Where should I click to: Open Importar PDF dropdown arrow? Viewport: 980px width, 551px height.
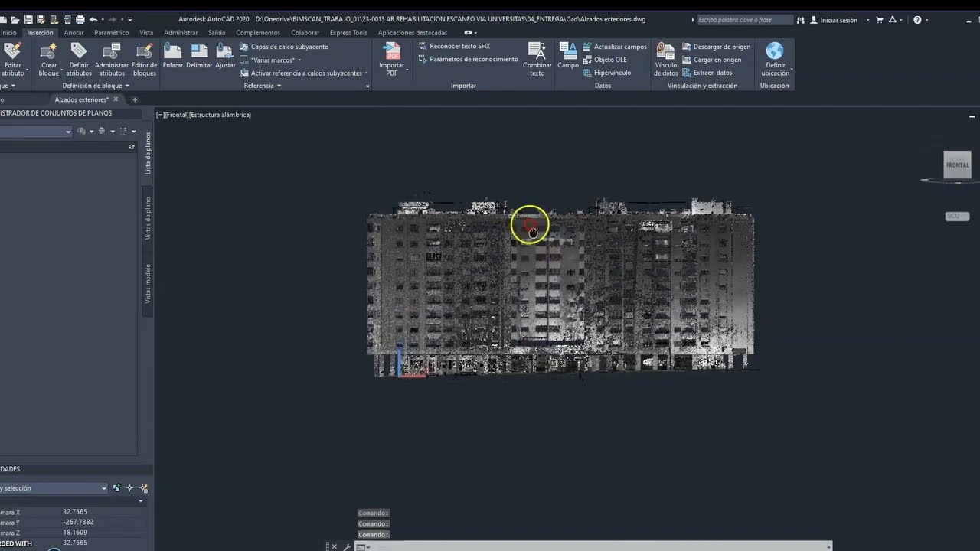tap(407, 70)
